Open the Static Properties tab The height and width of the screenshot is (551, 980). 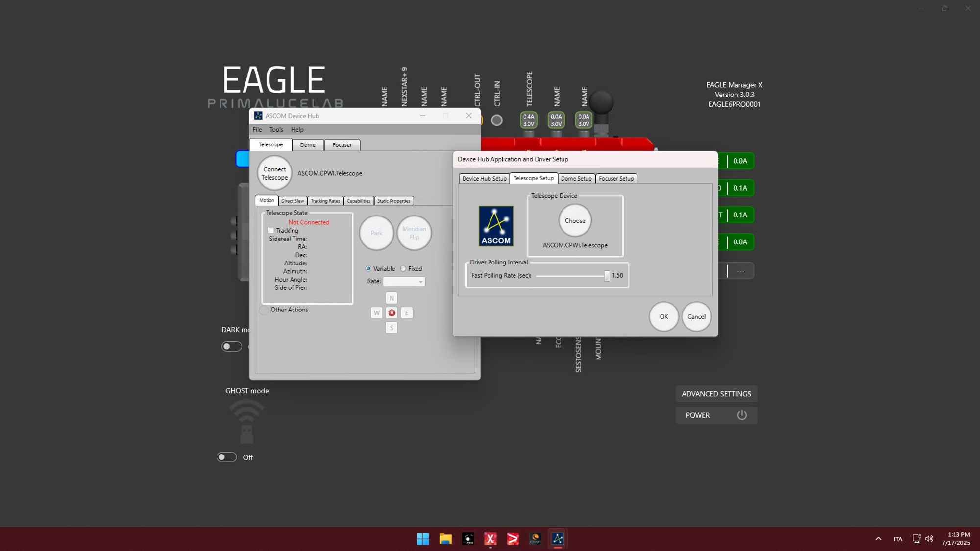coord(394,201)
